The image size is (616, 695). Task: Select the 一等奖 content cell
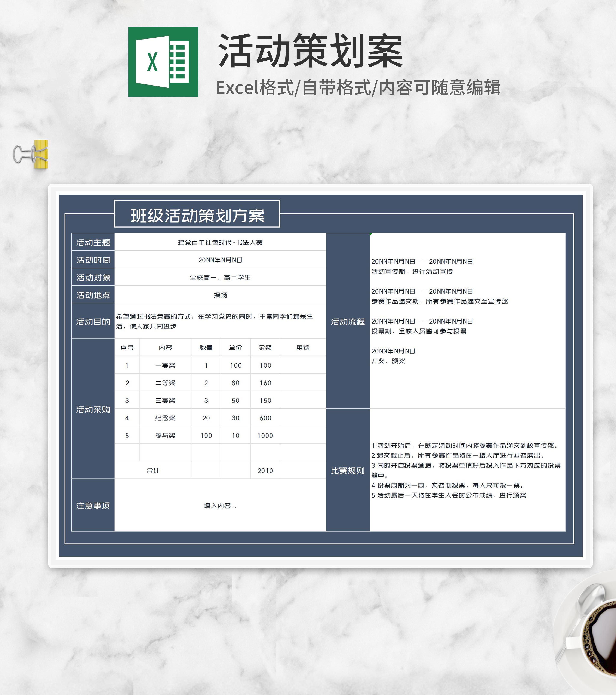pos(165,365)
